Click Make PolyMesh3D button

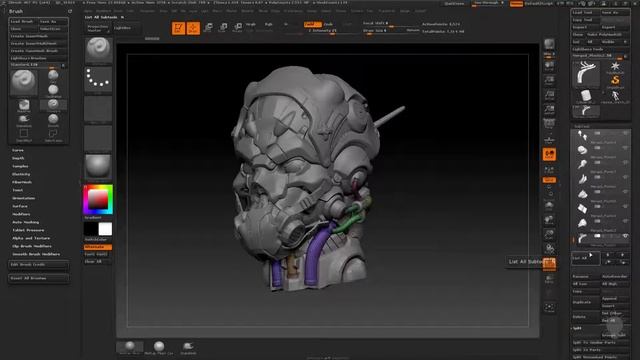pyautogui.click(x=606, y=34)
